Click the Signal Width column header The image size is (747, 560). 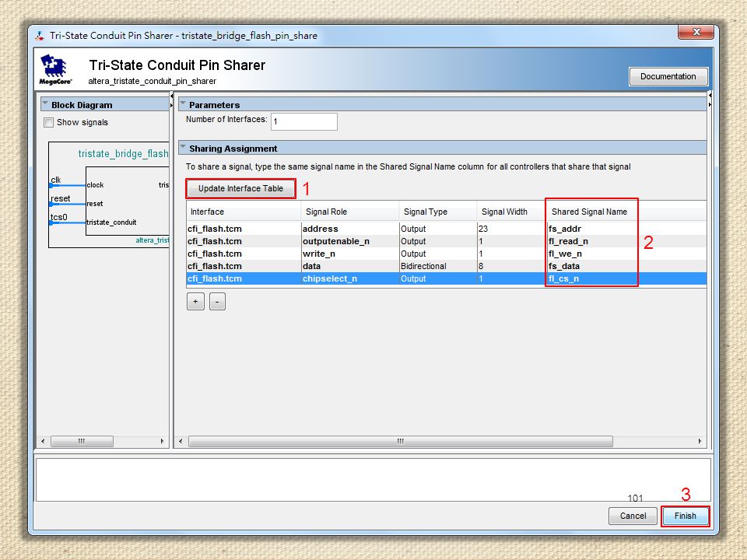point(511,212)
